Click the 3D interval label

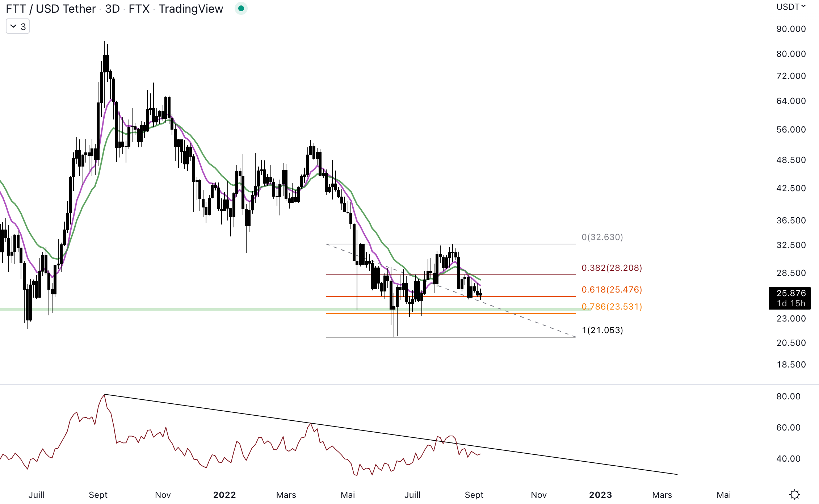pyautogui.click(x=112, y=9)
